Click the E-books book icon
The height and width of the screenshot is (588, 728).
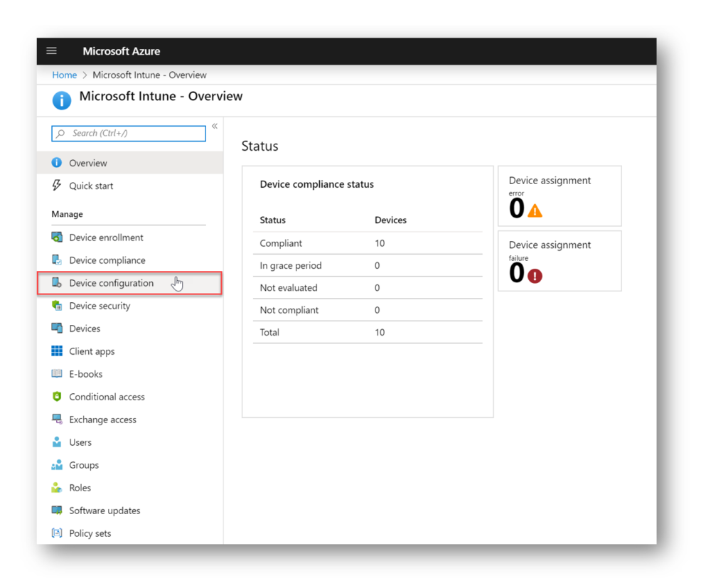click(57, 373)
